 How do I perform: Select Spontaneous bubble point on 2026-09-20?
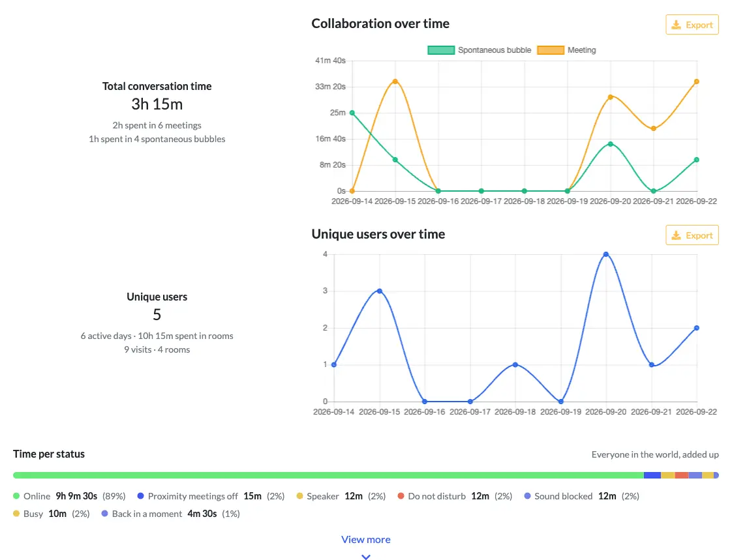click(611, 144)
